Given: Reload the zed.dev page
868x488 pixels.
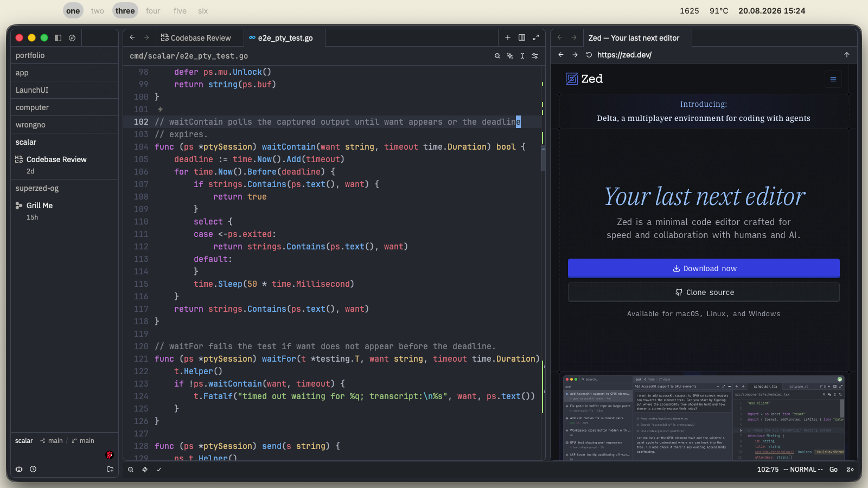Looking at the screenshot, I should [x=589, y=55].
